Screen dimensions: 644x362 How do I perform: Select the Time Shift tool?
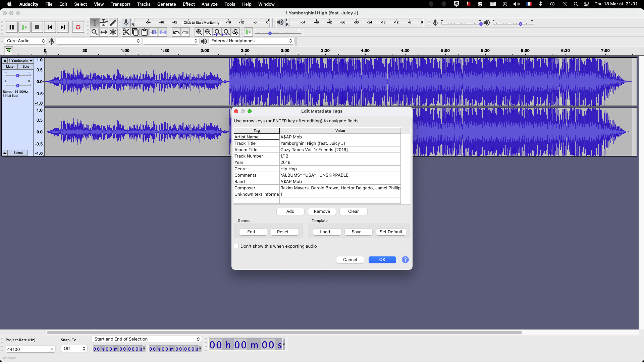104,32
